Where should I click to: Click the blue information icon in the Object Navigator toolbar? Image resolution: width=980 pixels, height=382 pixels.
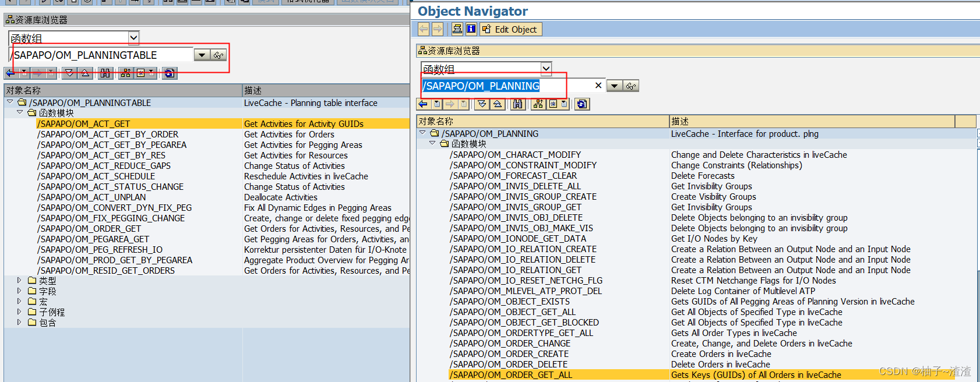click(471, 29)
